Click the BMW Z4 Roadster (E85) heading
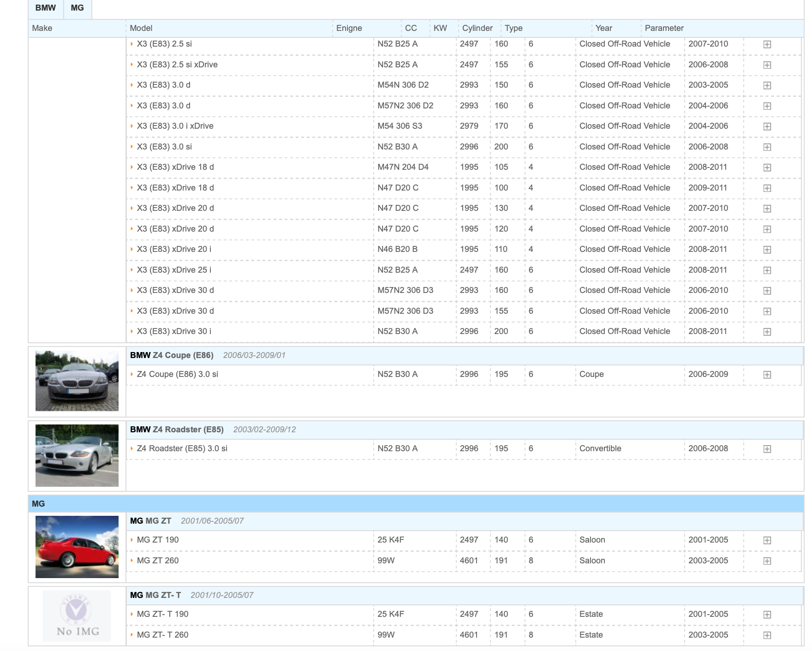The width and height of the screenshot is (812, 651). (x=177, y=430)
